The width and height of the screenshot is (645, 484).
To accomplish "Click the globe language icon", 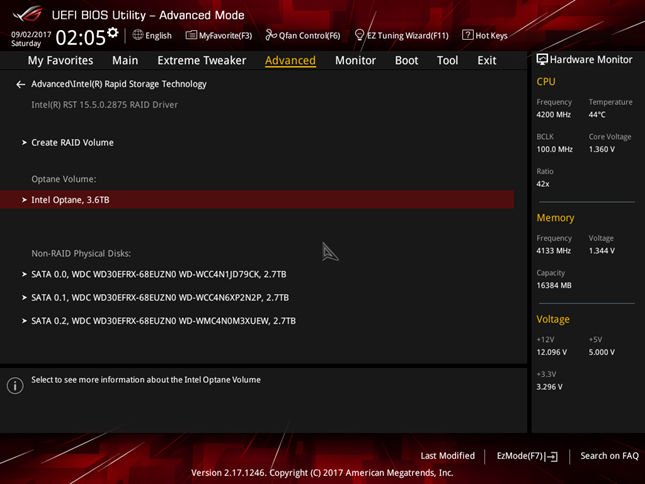I will coord(138,35).
